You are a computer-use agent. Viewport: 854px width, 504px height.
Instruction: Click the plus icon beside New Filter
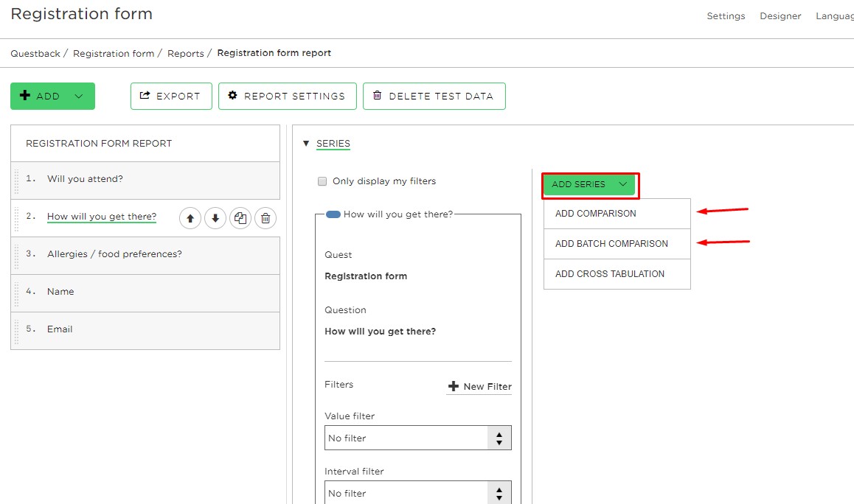click(453, 386)
